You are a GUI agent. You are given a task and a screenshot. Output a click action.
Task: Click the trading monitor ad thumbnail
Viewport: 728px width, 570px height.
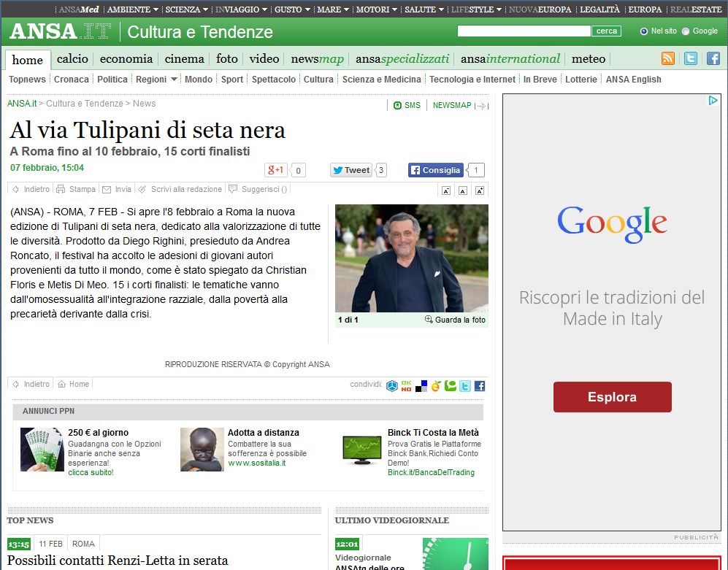[x=362, y=450]
